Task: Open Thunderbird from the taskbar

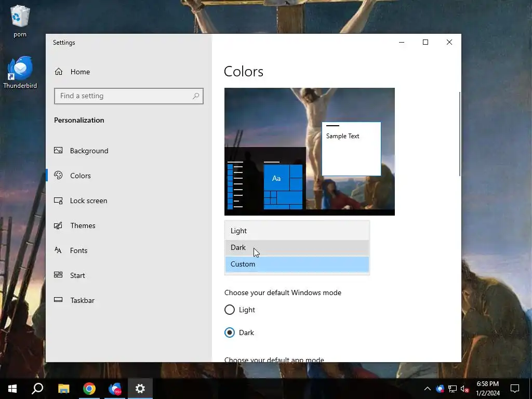Action: [115, 389]
